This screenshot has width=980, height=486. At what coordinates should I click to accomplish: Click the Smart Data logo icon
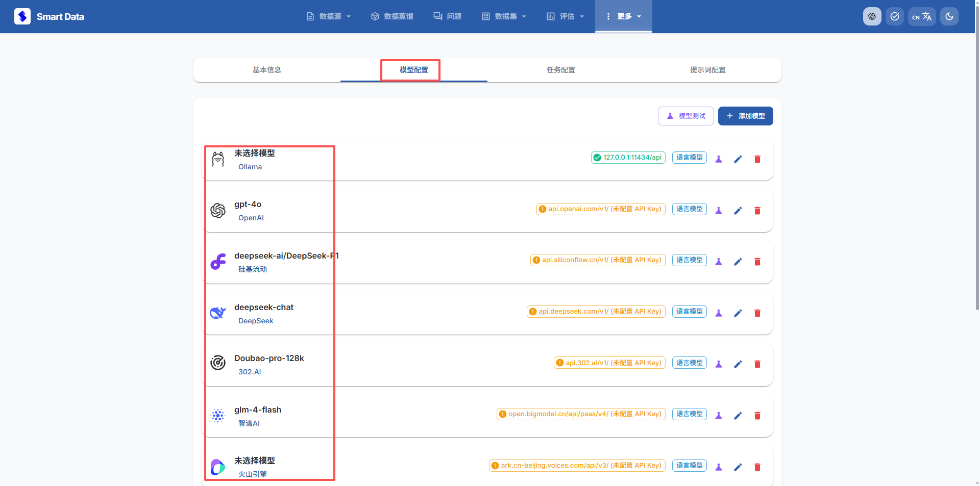(22, 16)
